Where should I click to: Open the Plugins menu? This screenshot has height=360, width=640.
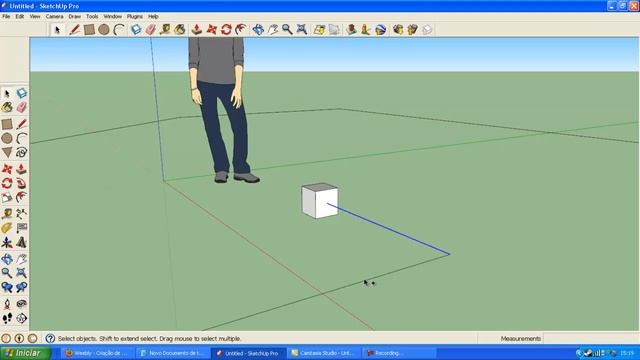click(135, 17)
